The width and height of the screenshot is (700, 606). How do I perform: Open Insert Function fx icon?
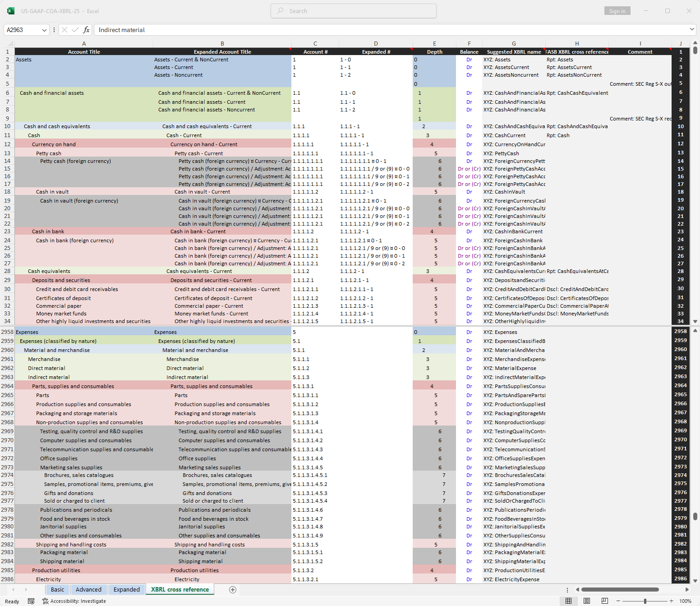click(86, 30)
